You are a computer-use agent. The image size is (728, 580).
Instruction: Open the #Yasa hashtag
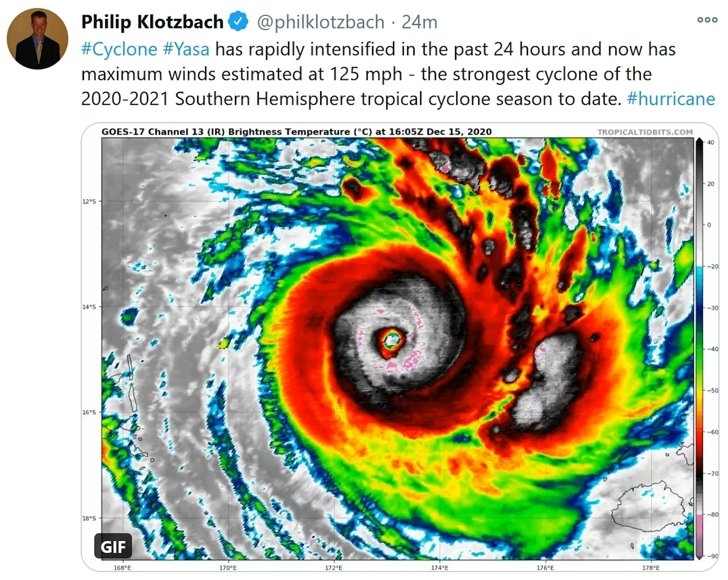186,49
